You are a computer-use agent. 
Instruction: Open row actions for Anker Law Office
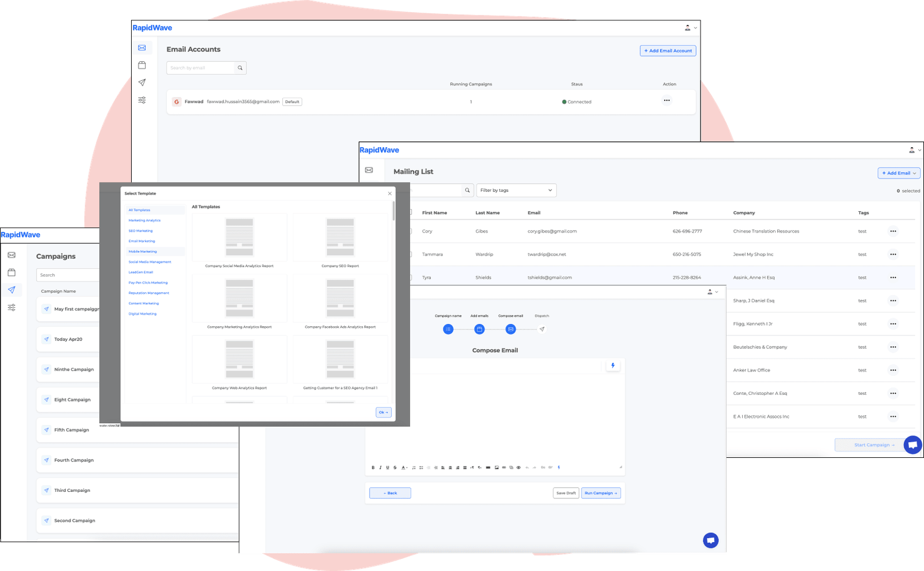(x=893, y=370)
